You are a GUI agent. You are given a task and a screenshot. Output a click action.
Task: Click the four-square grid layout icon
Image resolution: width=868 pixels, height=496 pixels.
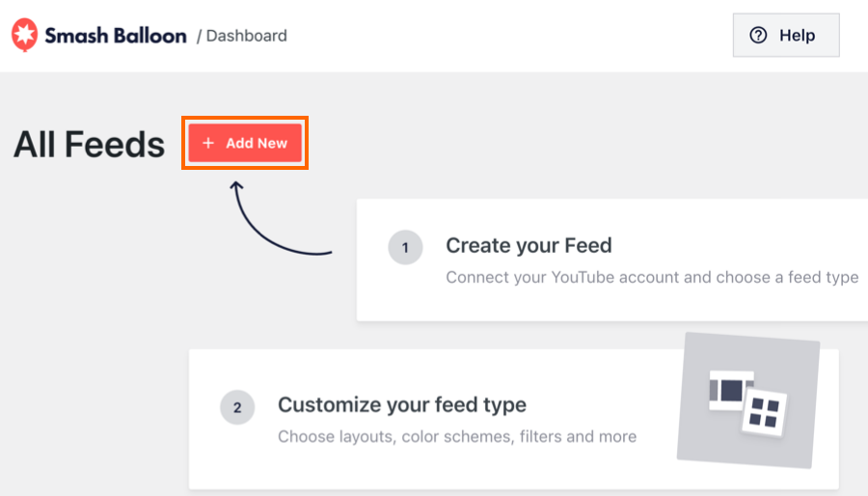766,412
